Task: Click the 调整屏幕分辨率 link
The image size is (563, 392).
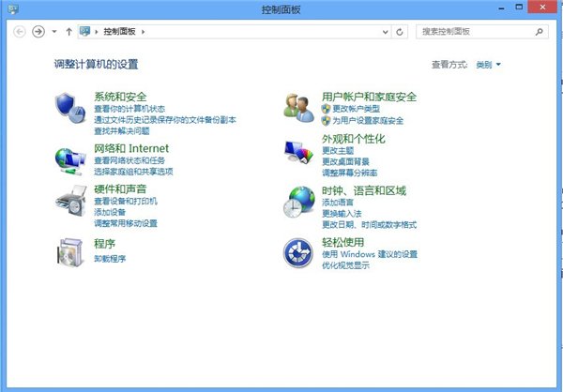Action: pos(349,173)
